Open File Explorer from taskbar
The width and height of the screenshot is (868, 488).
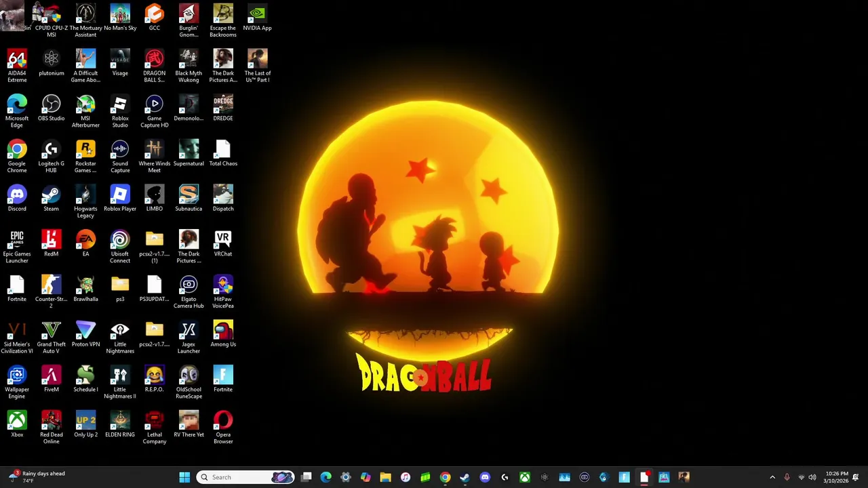pyautogui.click(x=385, y=477)
